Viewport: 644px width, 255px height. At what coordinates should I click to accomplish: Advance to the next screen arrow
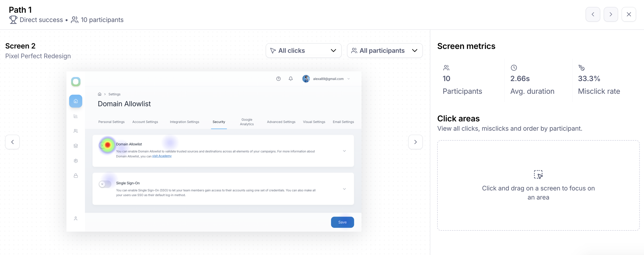[x=415, y=142]
